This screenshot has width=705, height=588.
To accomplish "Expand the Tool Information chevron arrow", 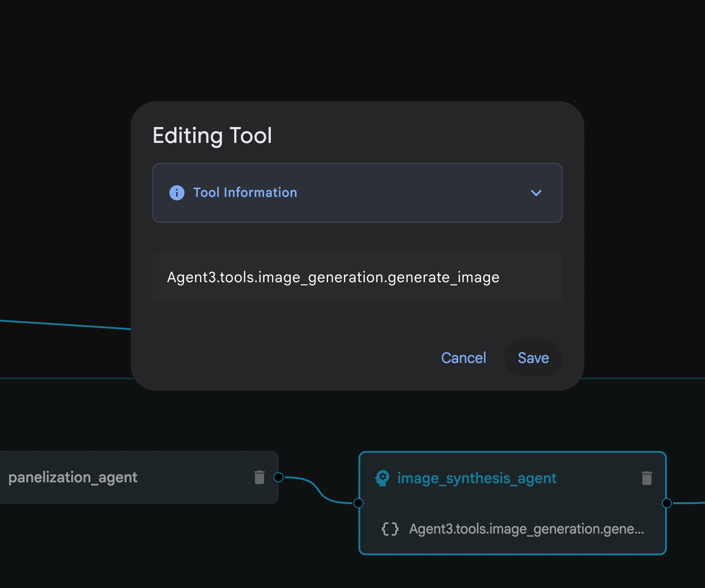I will pyautogui.click(x=536, y=193).
